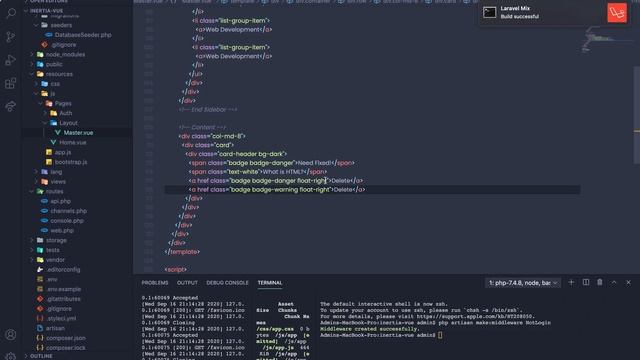Collapse the resources folder
The height and width of the screenshot is (360, 640).
pos(59,74)
